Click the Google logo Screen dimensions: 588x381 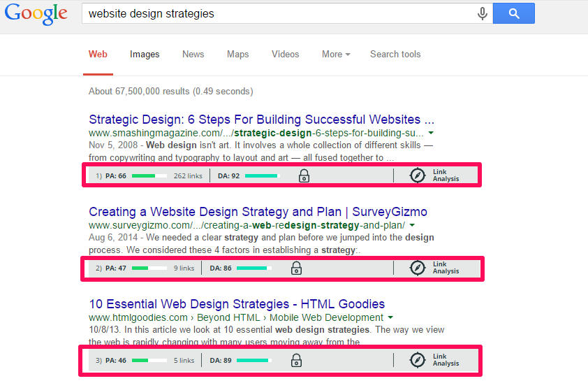coord(36,14)
